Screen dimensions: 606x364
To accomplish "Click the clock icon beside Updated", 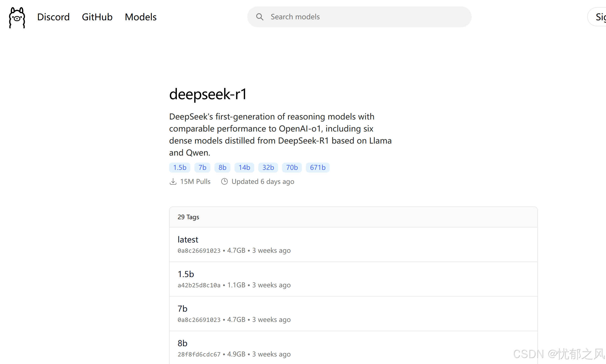I will coord(224,181).
